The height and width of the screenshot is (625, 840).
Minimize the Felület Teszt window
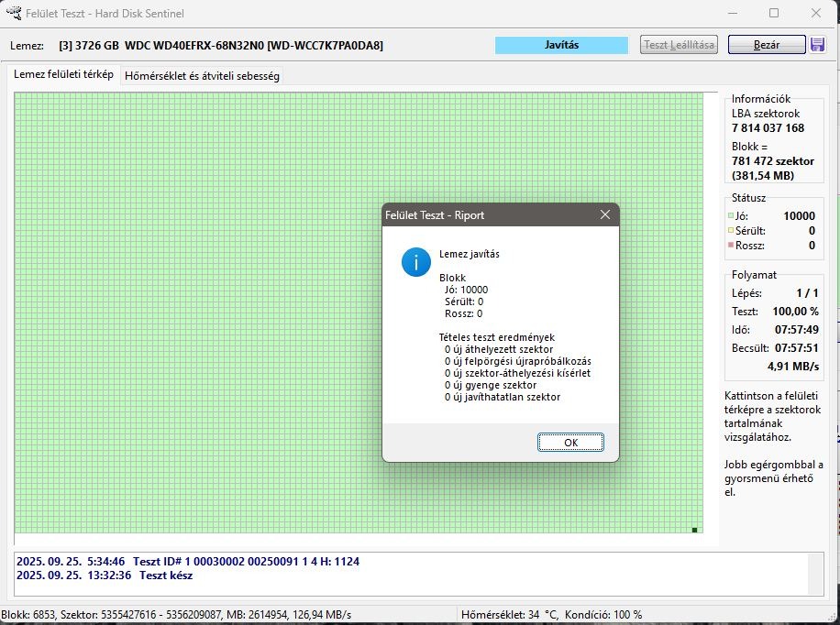coord(733,13)
